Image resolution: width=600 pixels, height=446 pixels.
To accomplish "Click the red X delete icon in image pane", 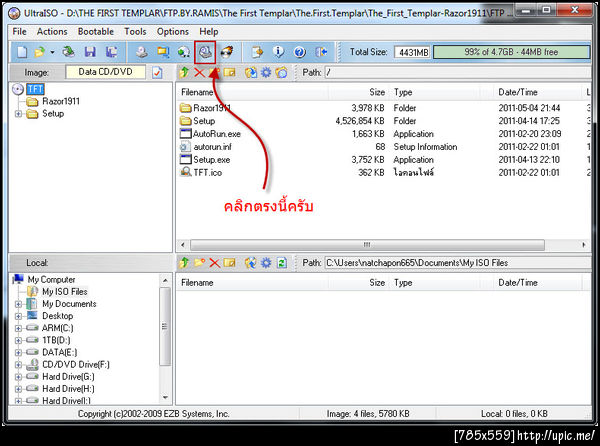I will (199, 72).
